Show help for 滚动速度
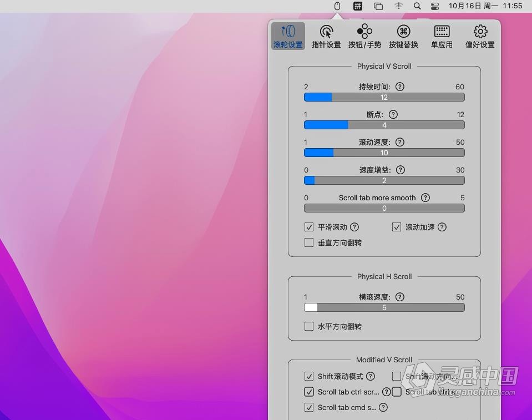This screenshot has height=420, width=532. 400,142
